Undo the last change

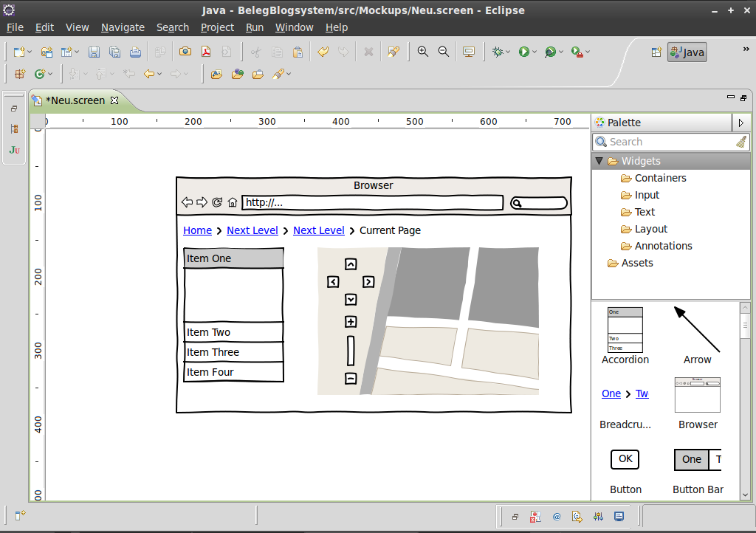323,52
